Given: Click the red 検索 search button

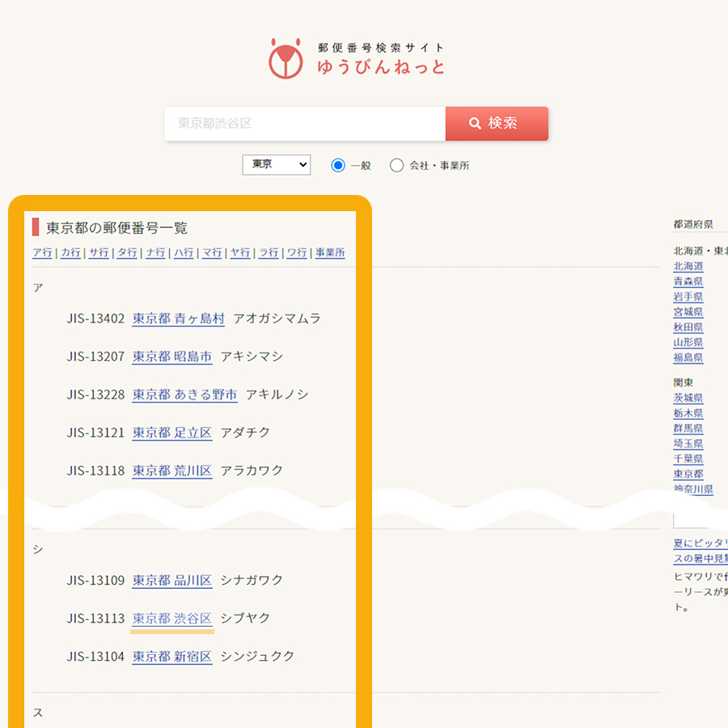Looking at the screenshot, I should 497,124.
